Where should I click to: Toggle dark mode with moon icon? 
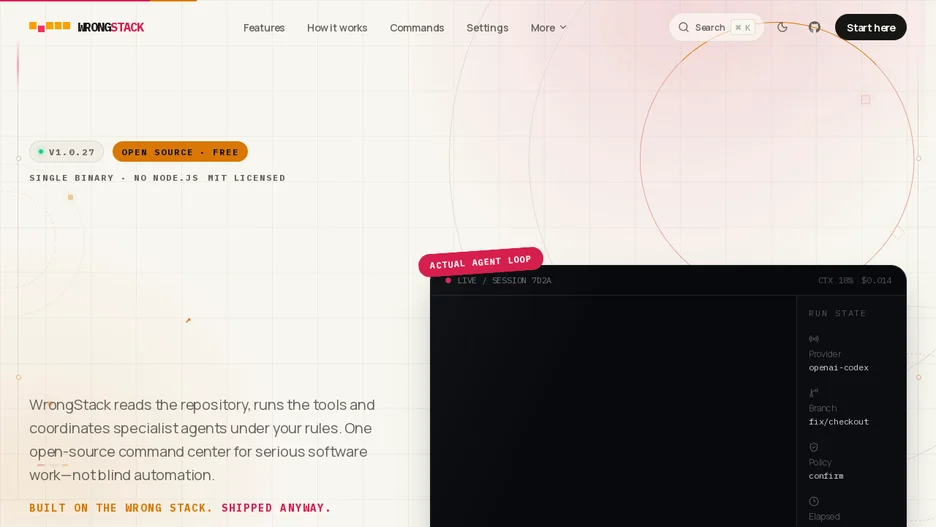782,27
